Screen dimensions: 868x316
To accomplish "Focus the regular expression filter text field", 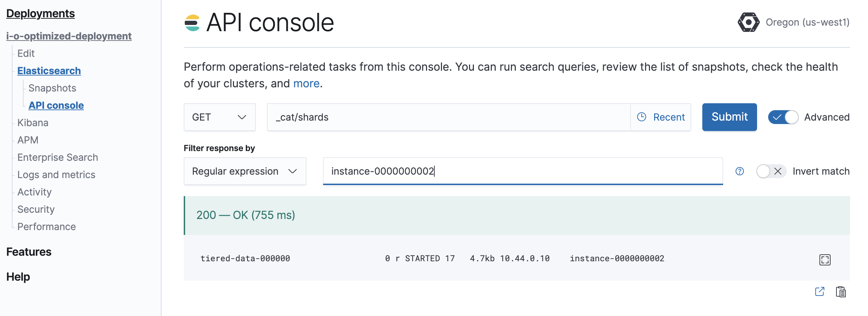I will click(x=523, y=171).
